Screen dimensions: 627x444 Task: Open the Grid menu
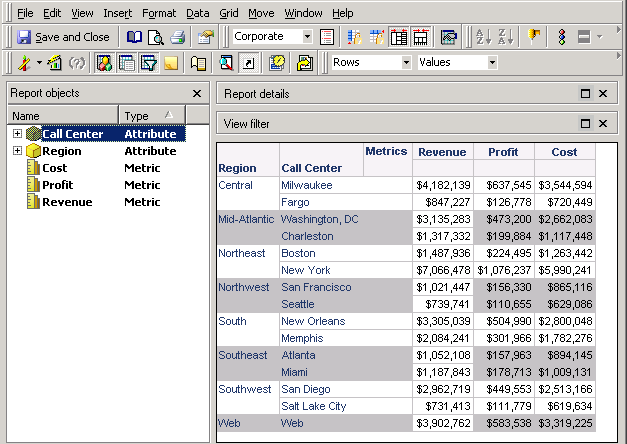[229, 13]
